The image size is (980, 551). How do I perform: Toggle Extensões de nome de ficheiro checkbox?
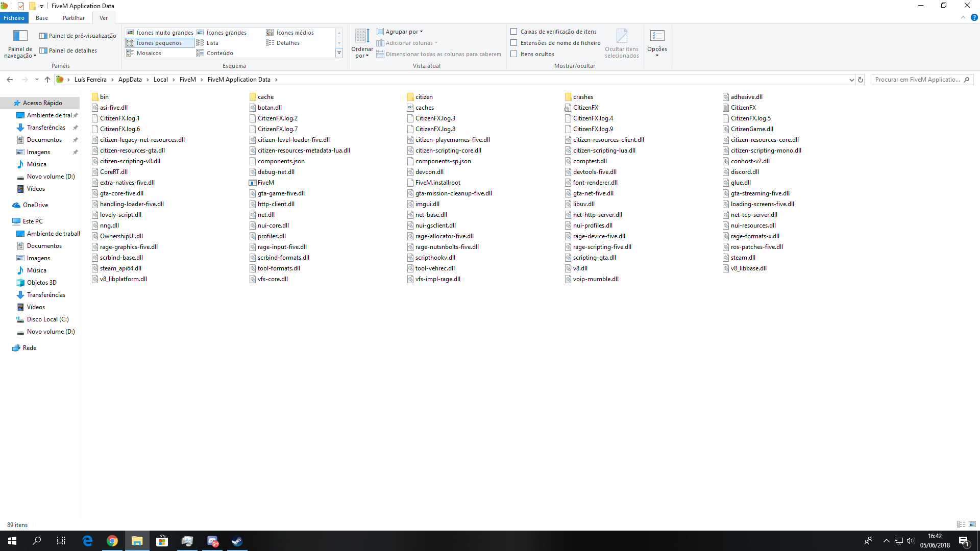[x=514, y=43]
